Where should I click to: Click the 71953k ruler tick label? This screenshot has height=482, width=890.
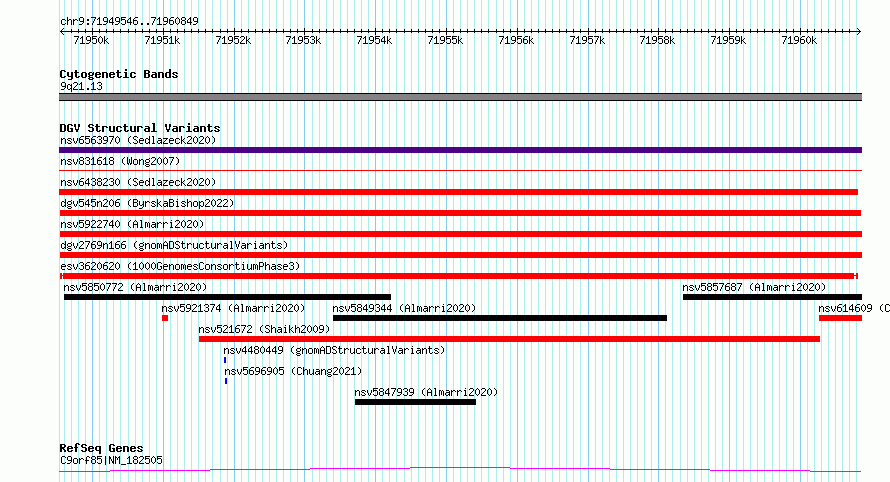303,40
